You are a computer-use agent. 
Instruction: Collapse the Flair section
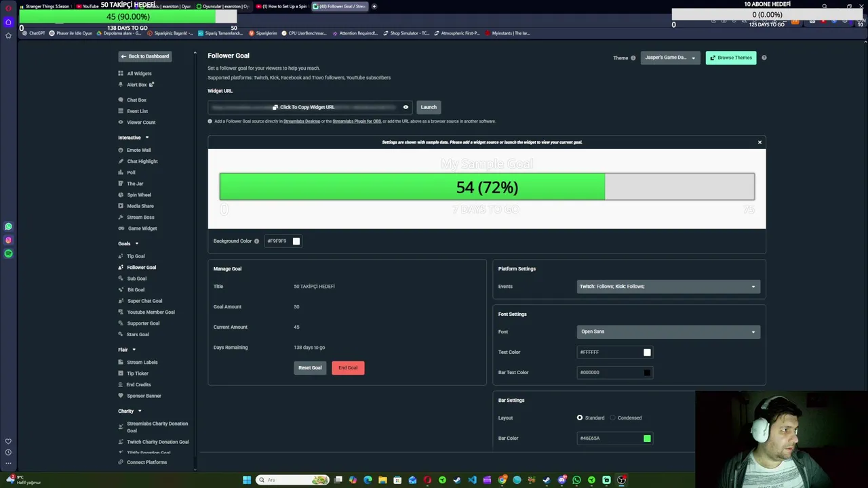(x=134, y=350)
